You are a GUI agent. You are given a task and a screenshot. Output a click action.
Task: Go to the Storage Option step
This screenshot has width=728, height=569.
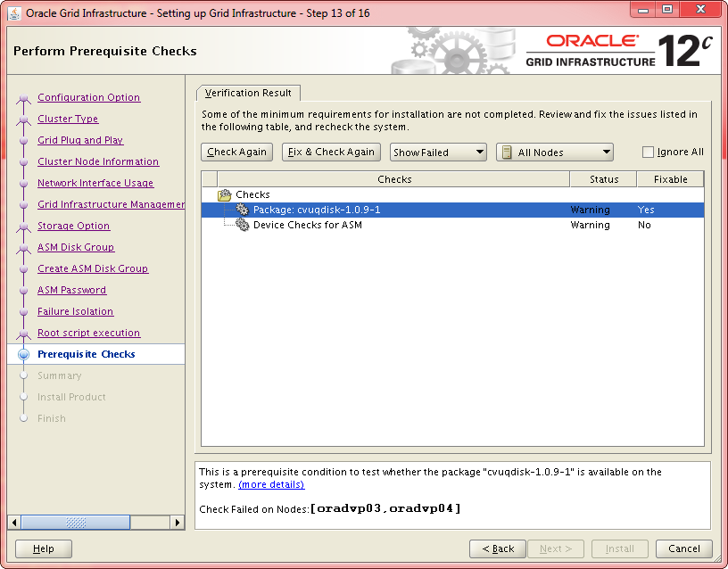pyautogui.click(x=73, y=226)
